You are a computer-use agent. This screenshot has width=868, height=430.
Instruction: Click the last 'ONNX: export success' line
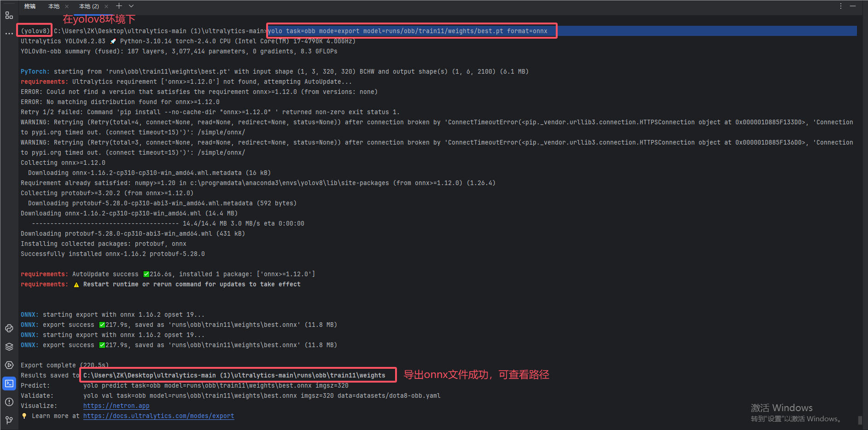pos(179,345)
